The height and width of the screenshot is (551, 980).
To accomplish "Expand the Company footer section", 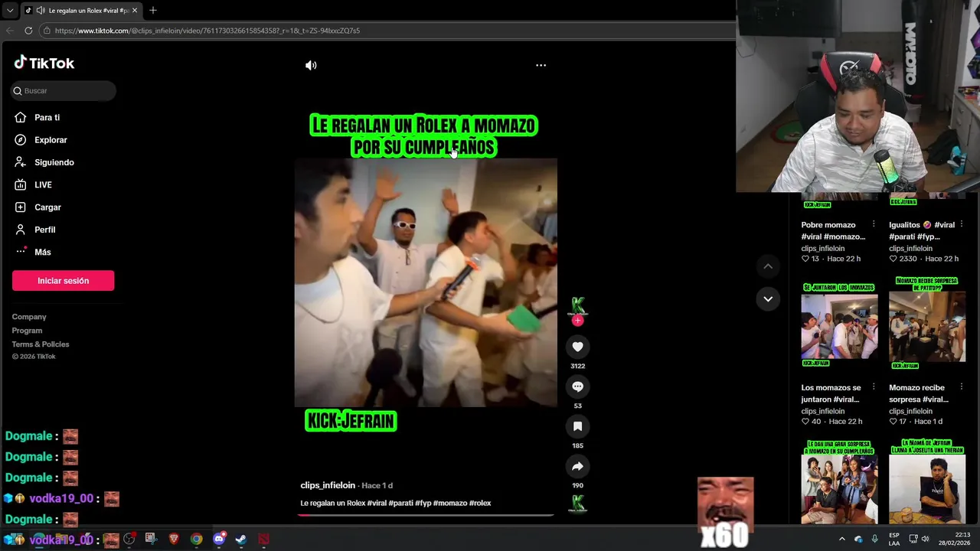I will [29, 317].
